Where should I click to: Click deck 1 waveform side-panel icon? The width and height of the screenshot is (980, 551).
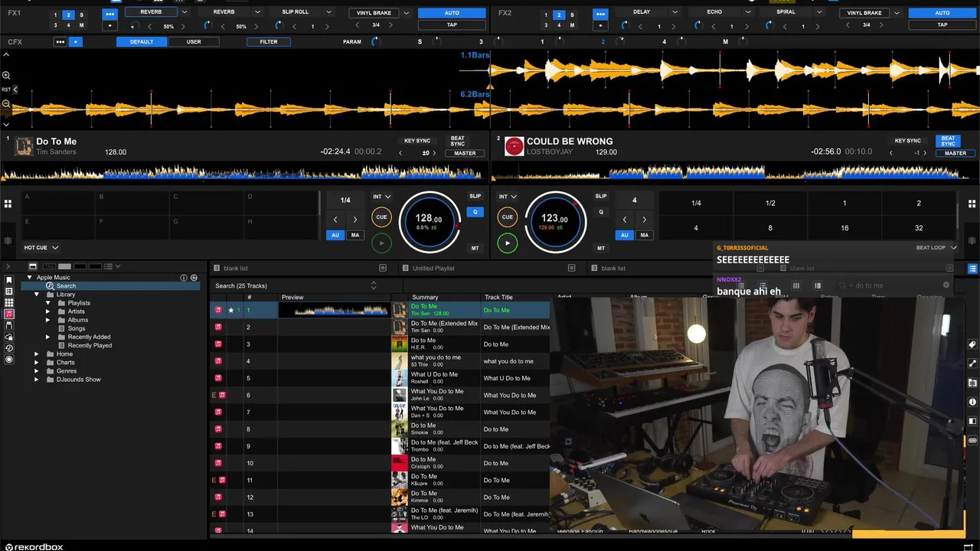tap(8, 242)
